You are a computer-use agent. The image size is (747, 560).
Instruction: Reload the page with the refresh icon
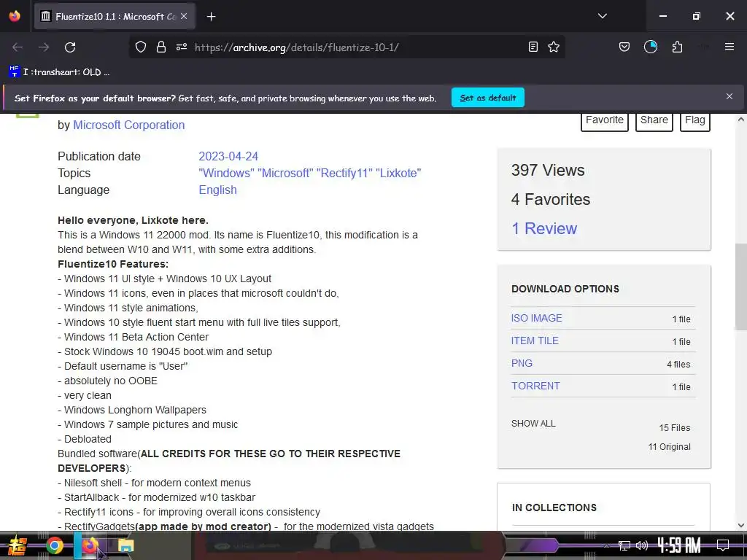(70, 47)
